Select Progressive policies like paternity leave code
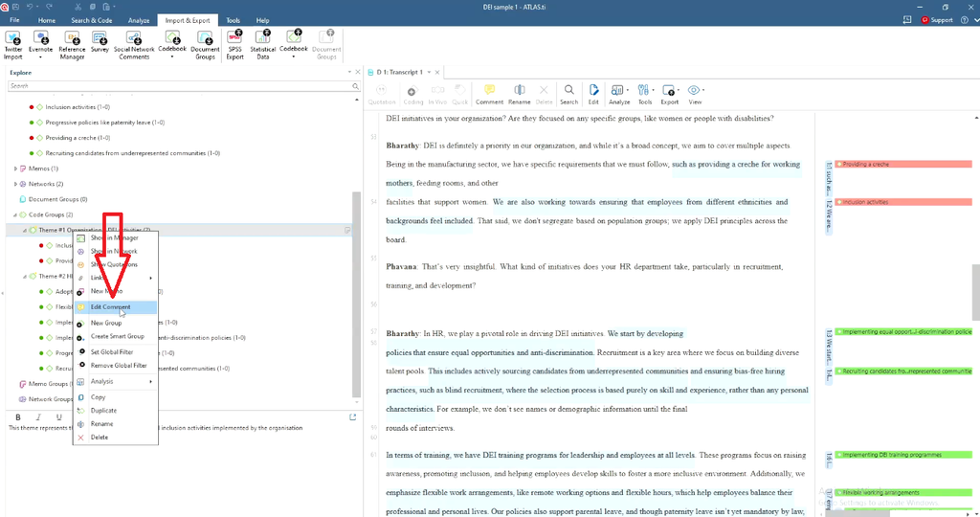Image resolution: width=980 pixels, height=517 pixels. [x=105, y=123]
